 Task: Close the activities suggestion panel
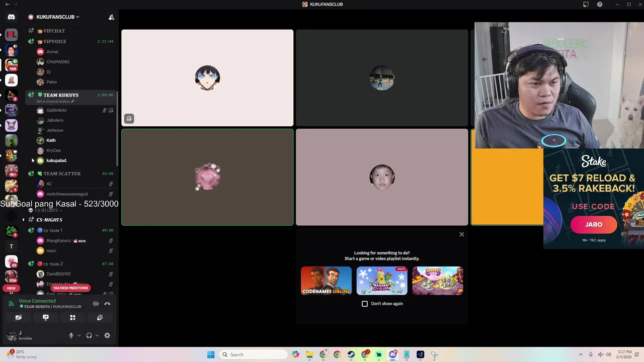coord(461,234)
